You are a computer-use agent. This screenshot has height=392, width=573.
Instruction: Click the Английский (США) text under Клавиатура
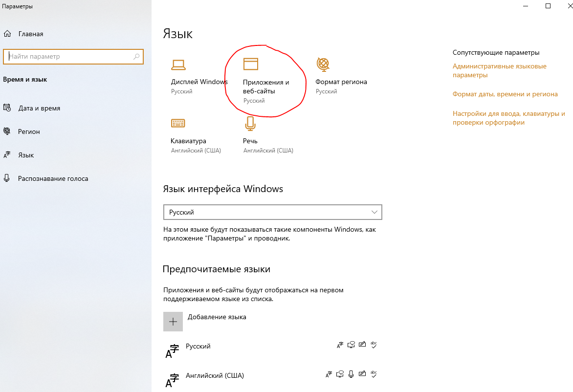point(196,151)
